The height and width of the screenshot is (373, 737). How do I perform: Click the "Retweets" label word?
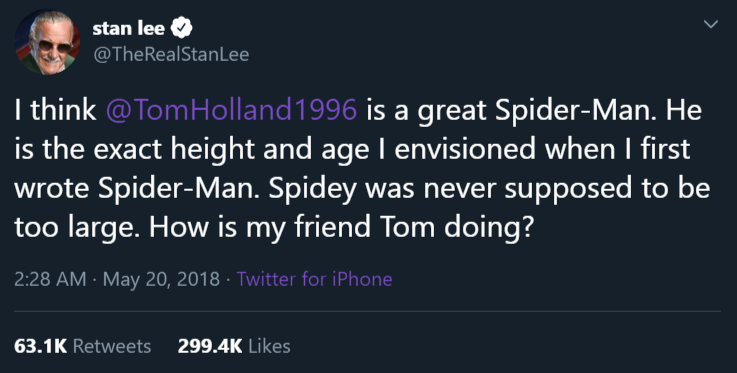pyautogui.click(x=112, y=346)
